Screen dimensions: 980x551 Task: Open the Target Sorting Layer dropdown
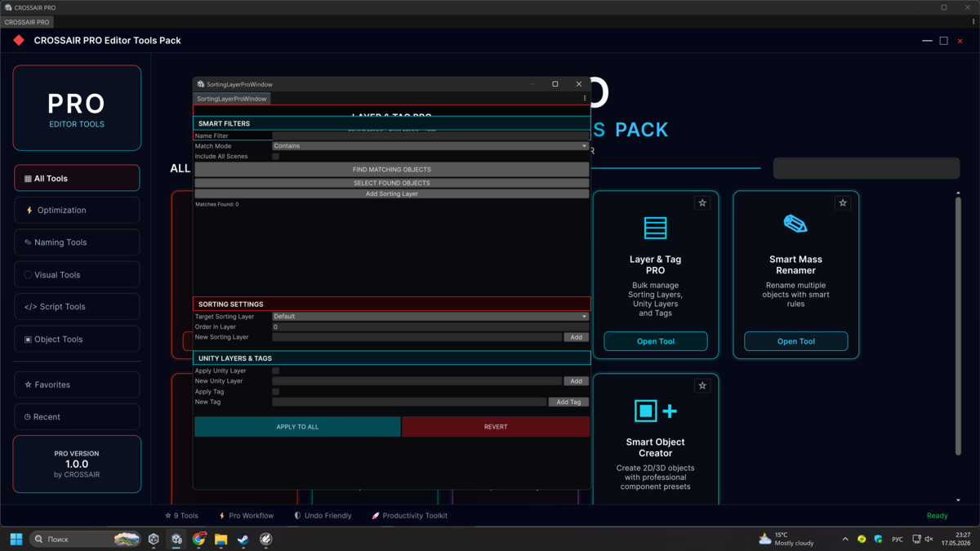(430, 317)
